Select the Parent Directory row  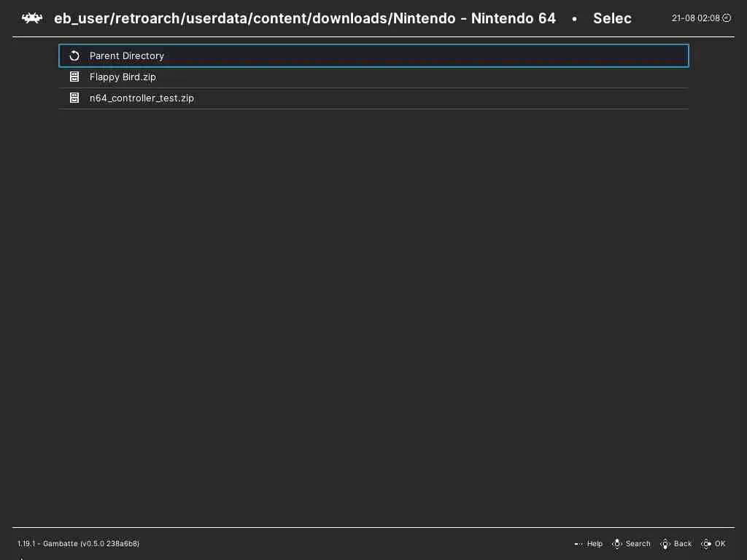click(x=373, y=55)
